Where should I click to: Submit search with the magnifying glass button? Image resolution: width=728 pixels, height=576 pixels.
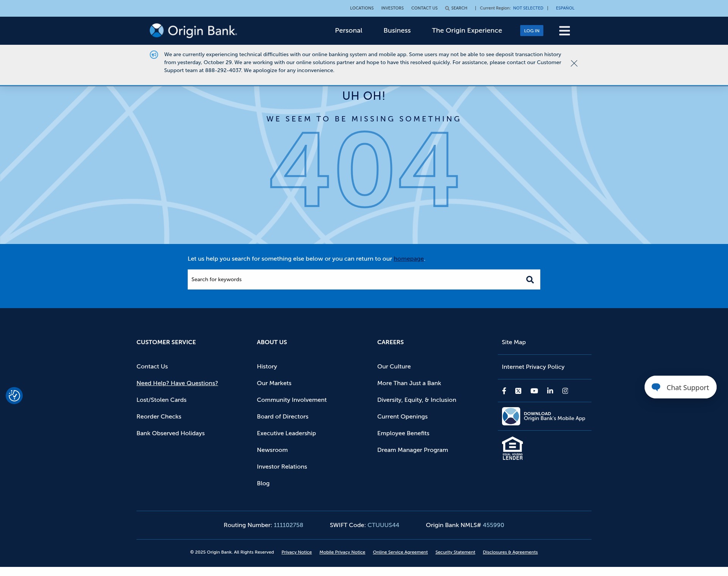click(x=530, y=280)
